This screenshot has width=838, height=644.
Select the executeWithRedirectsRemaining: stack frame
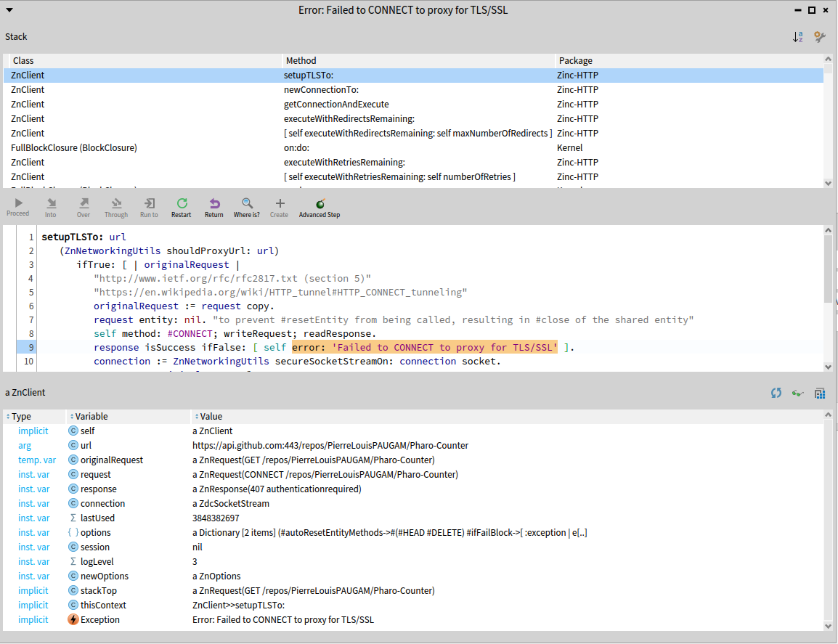413,118
